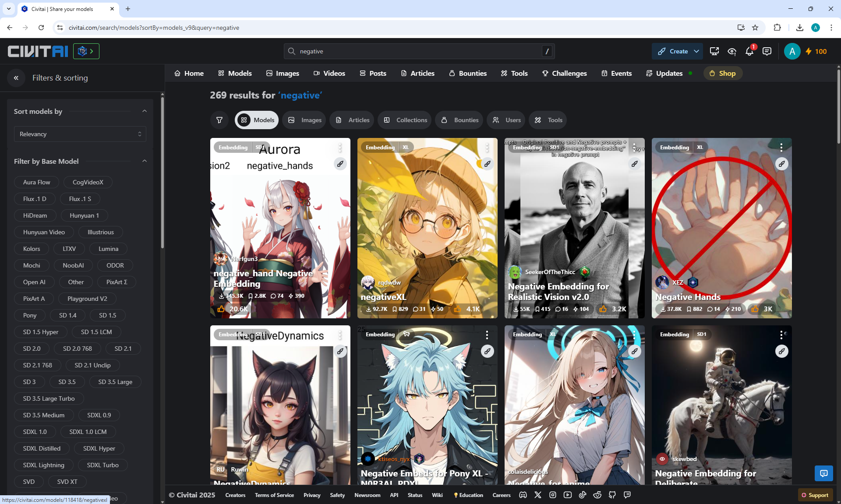Viewport: 841px width, 504px height.
Task: Open the chat messages icon in header
Action: click(767, 52)
